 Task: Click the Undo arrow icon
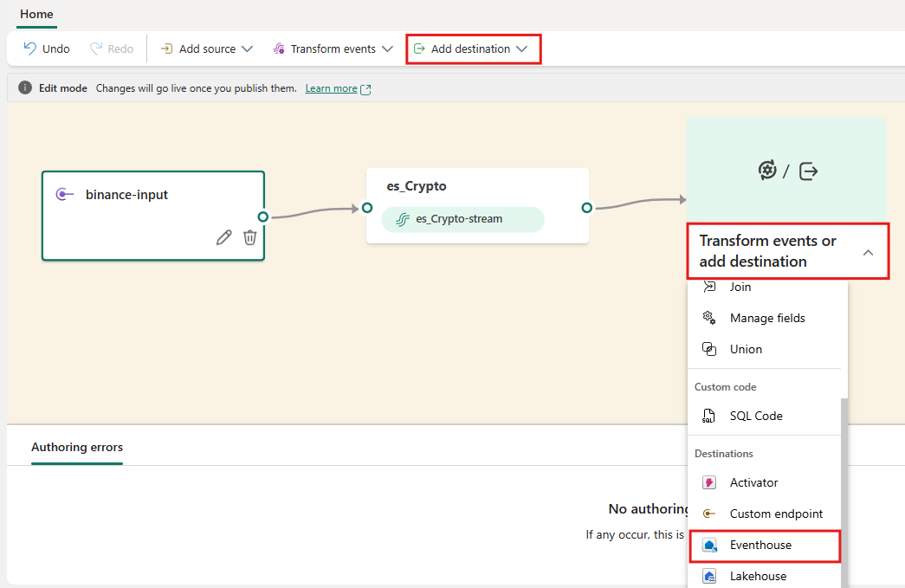[30, 48]
